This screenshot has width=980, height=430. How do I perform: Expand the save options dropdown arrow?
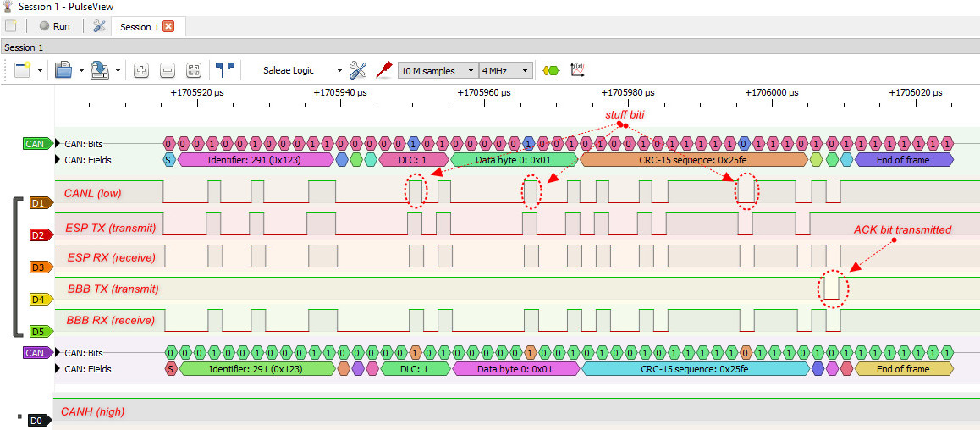click(118, 70)
